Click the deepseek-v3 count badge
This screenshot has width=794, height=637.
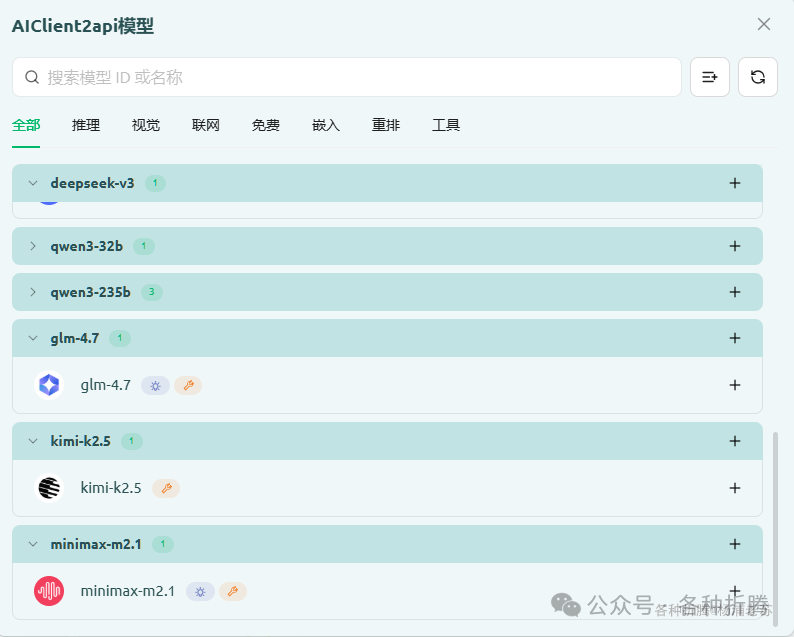155,183
